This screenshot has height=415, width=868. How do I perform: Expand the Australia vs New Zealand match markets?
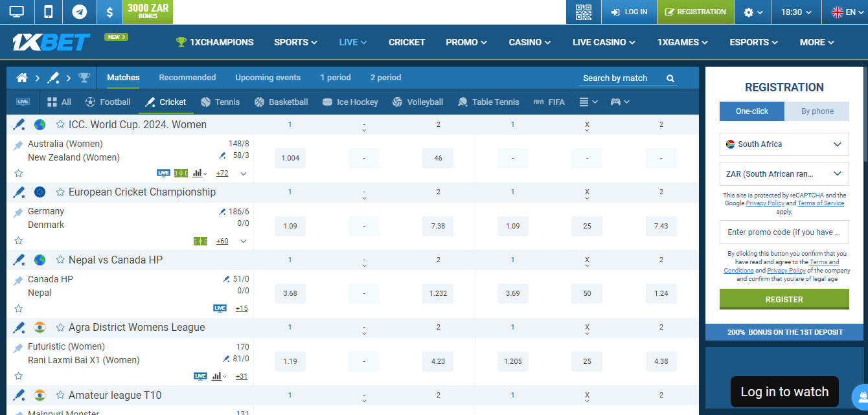click(243, 174)
